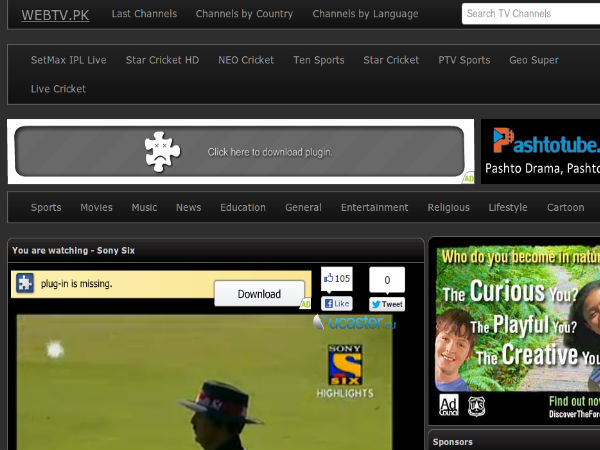Open the WEBTV.PK home link
This screenshot has height=450, width=600.
[55, 15]
